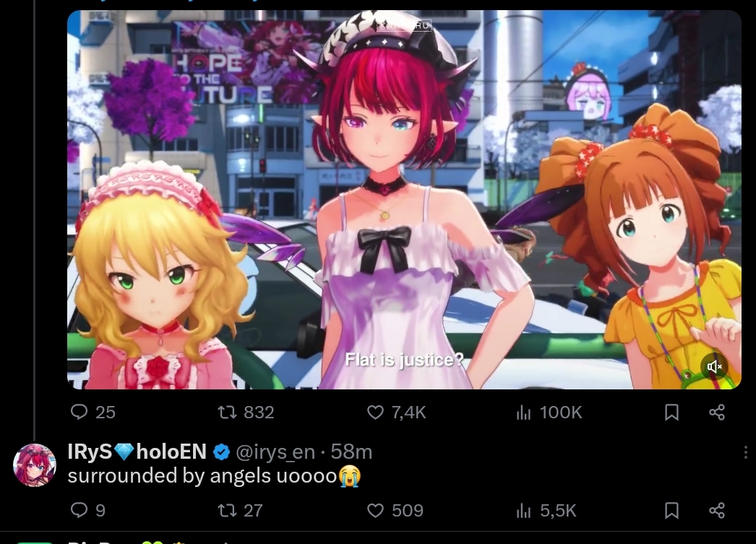The height and width of the screenshot is (544, 756).
Task: Share IRyS's reply
Action: [717, 510]
